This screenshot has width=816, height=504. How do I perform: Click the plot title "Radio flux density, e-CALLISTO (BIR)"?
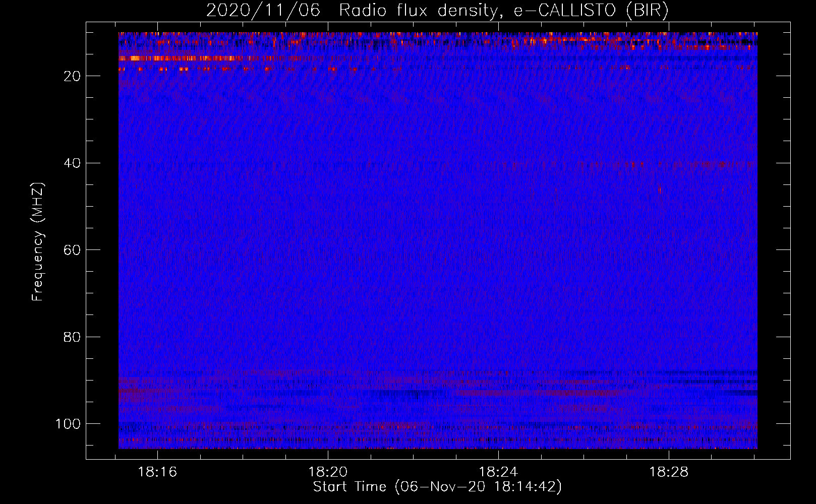(x=503, y=11)
